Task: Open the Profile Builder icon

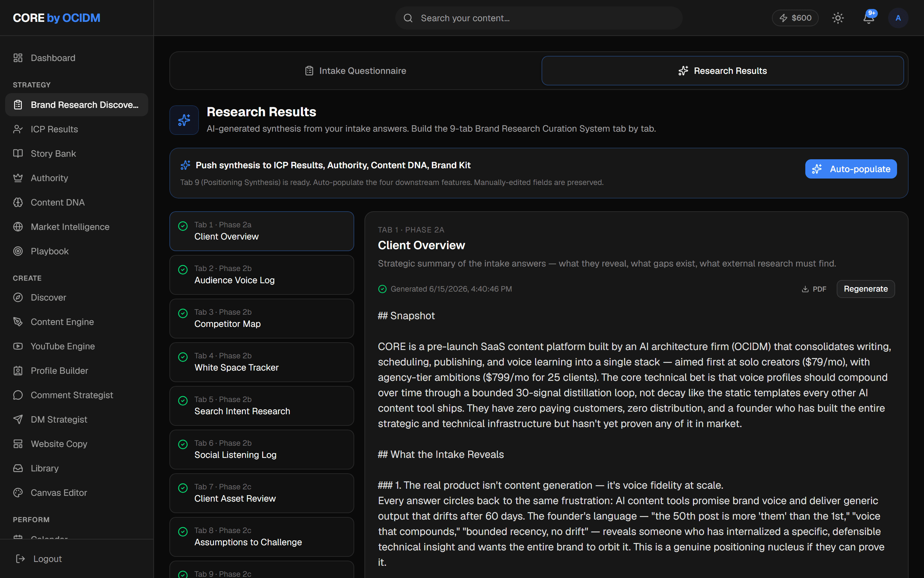Action: tap(18, 371)
